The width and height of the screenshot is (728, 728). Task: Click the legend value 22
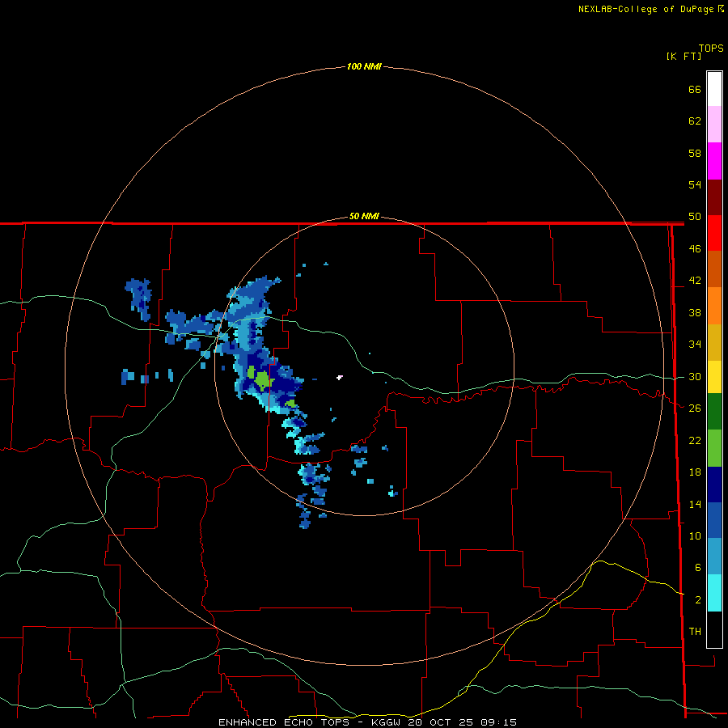coord(695,440)
